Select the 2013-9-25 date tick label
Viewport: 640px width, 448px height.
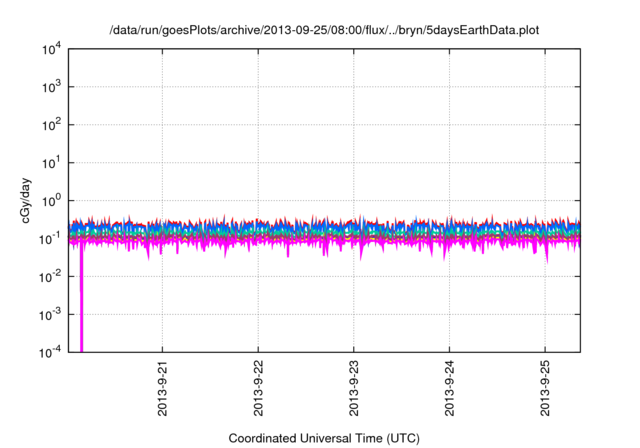tap(545, 388)
